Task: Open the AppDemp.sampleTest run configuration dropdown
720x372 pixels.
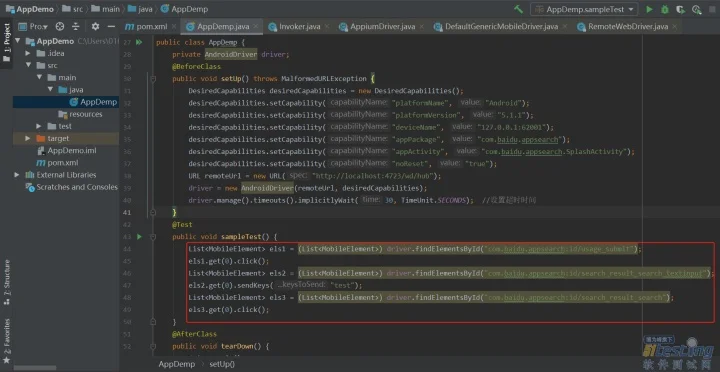Action: coord(584,9)
